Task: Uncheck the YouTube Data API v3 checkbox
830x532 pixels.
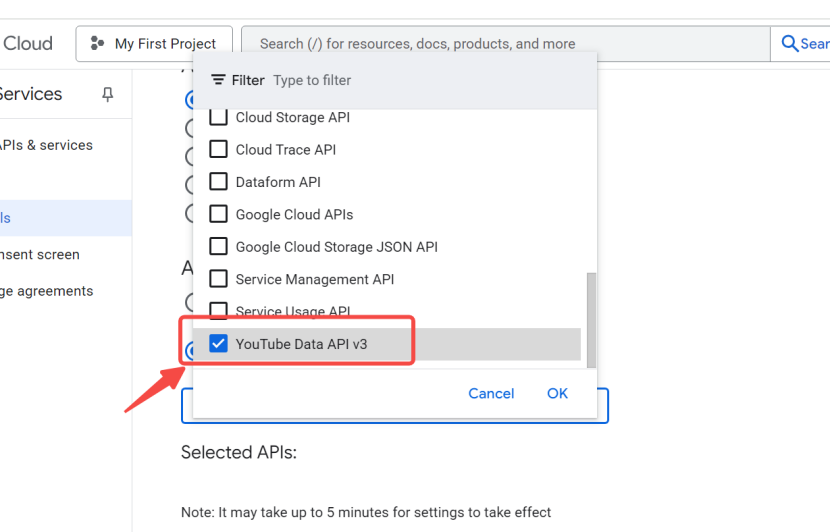Action: [218, 344]
